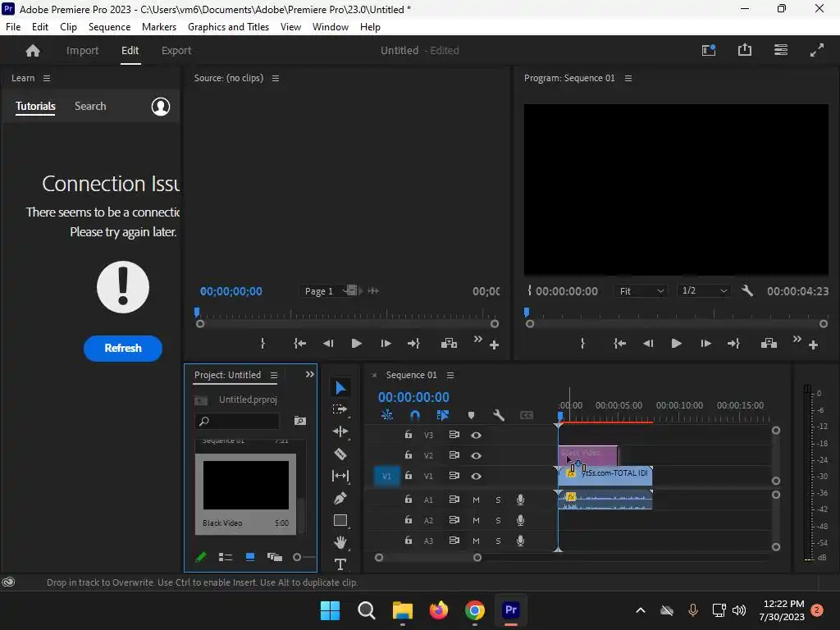Mute audio track A1
This screenshot has height=630, width=840.
pos(476,500)
